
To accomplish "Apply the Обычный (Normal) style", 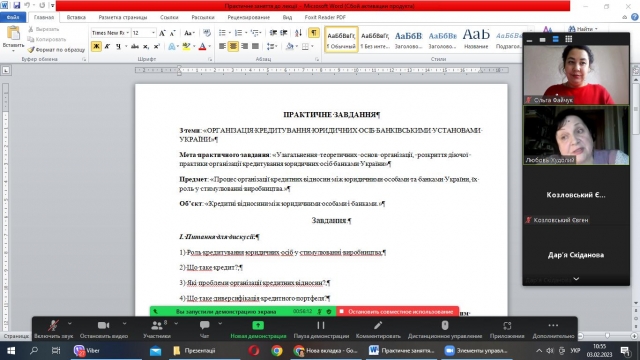I will pos(341,40).
